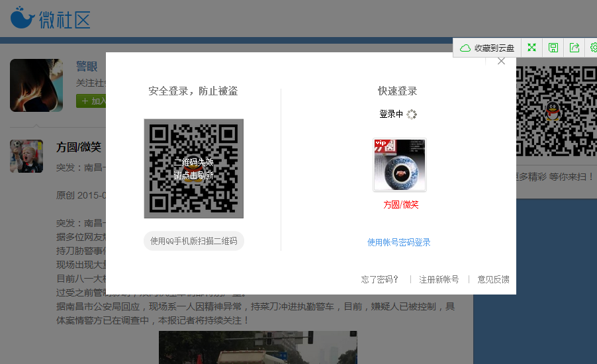Click paragraph starting 据南昌市公安局回应

coord(255,313)
